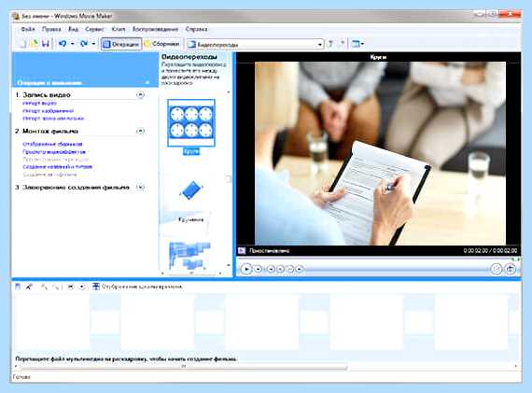Open the Клип menu

pos(119,29)
